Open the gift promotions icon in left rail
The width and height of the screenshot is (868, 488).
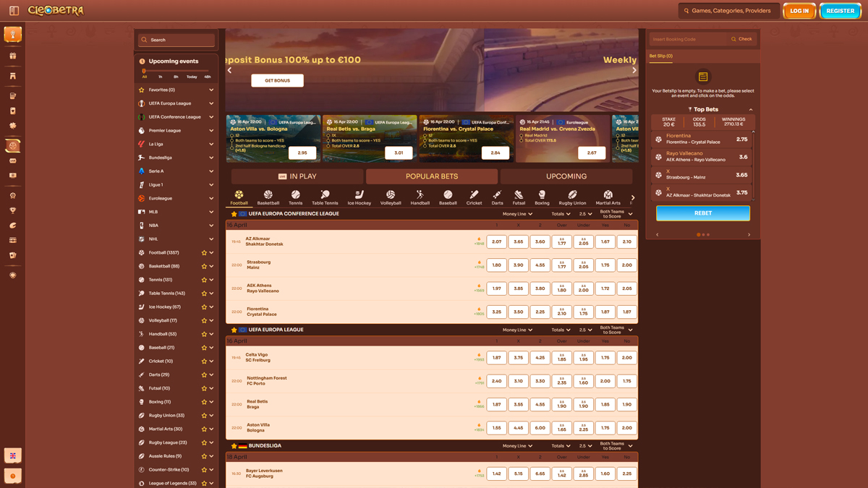click(x=13, y=56)
